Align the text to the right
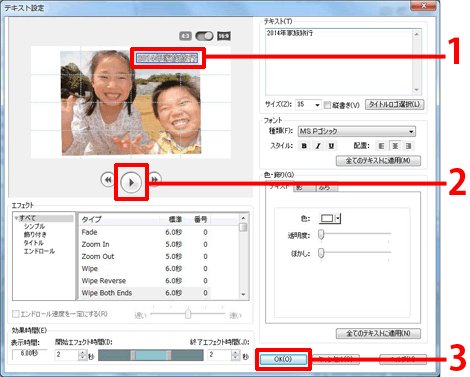Screen dimensions: 470x377 (408, 146)
